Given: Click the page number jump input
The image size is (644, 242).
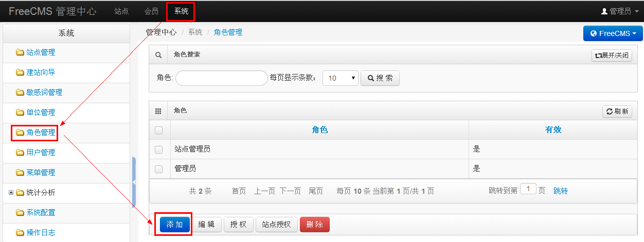Looking at the screenshot, I should [529, 189].
